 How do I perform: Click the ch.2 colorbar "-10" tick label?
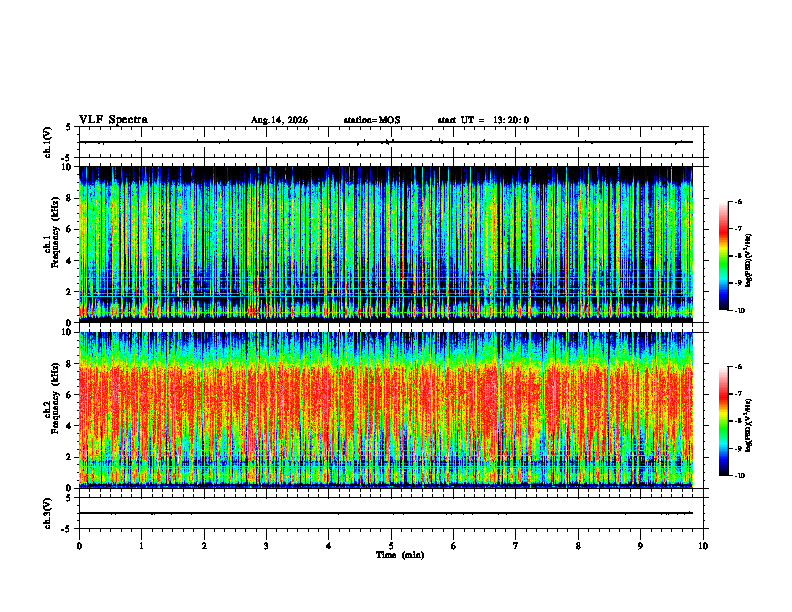coord(740,476)
